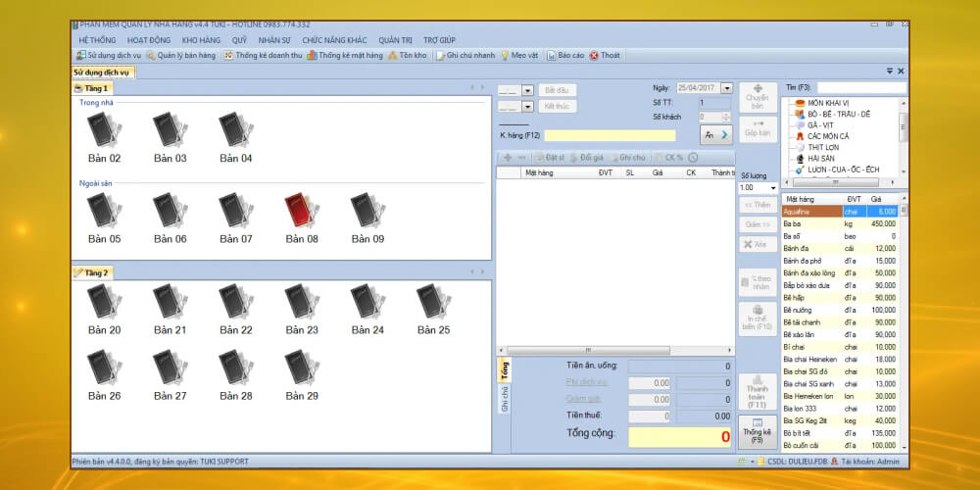Click the Thống kê (F9) button

click(757, 432)
